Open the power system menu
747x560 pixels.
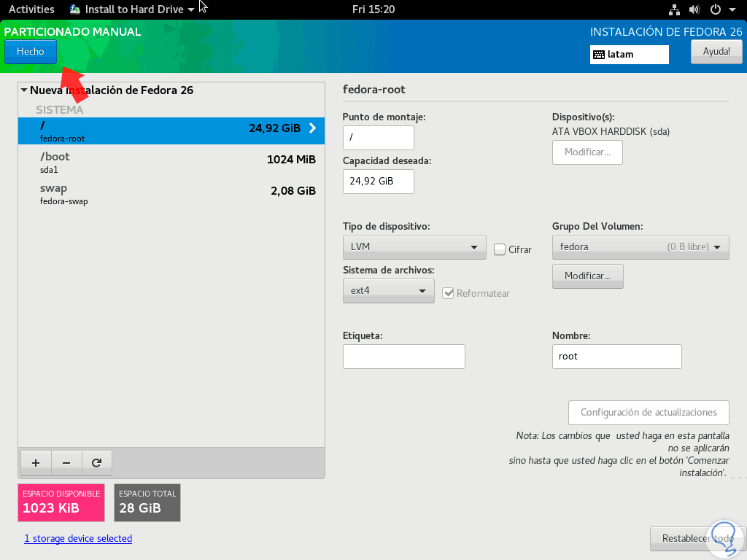723,9
